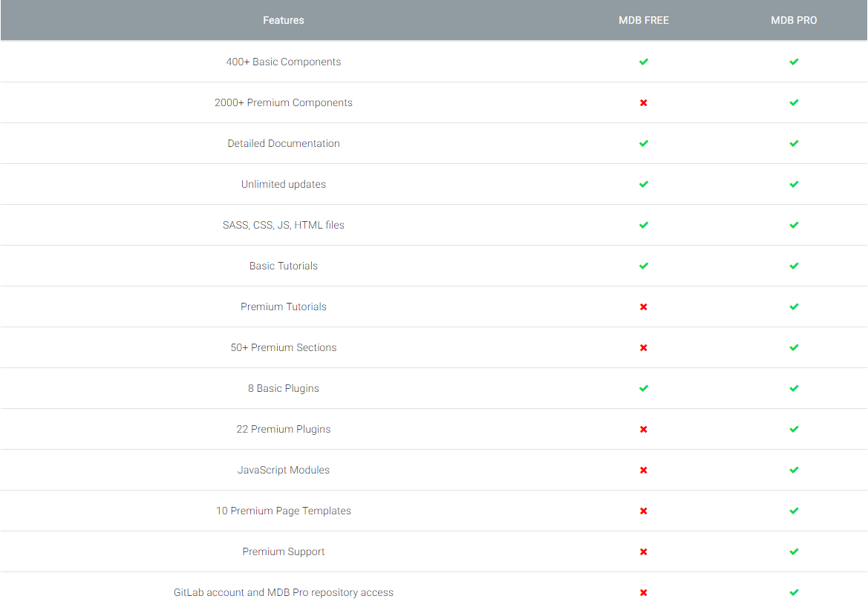Click MDB FREE checkmark for Unlimited updates
Viewport: 868px width, 616px height.
coord(644,184)
